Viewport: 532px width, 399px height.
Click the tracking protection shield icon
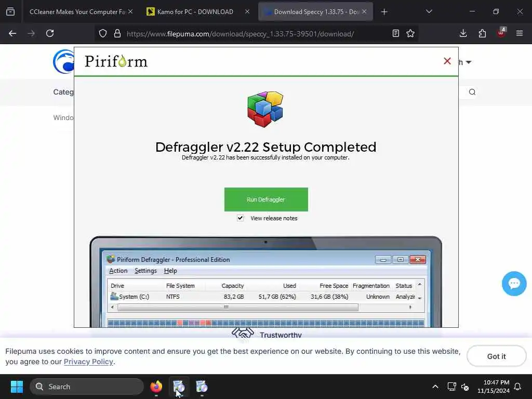tap(103, 33)
